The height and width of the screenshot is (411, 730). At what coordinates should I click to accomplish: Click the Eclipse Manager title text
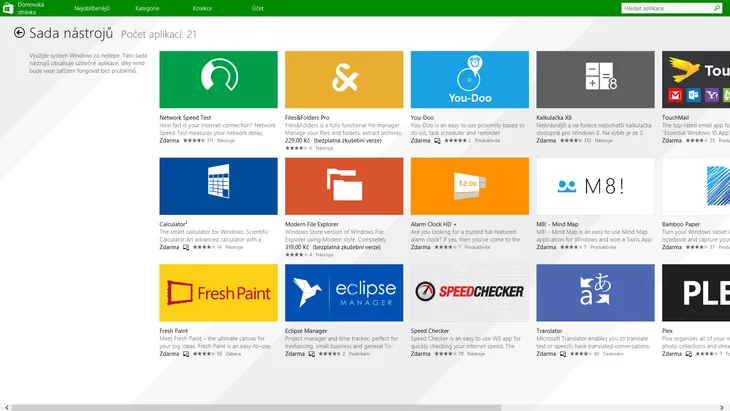tap(306, 331)
